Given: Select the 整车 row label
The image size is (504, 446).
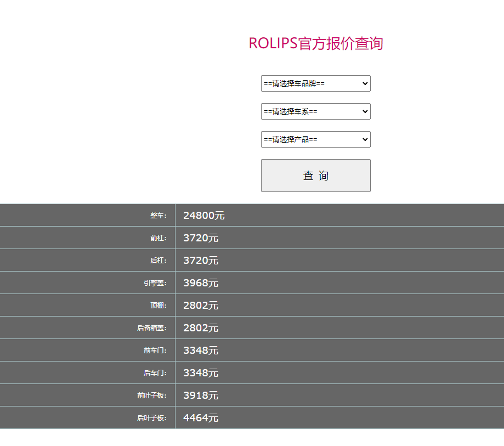Looking at the screenshot, I should [158, 216].
